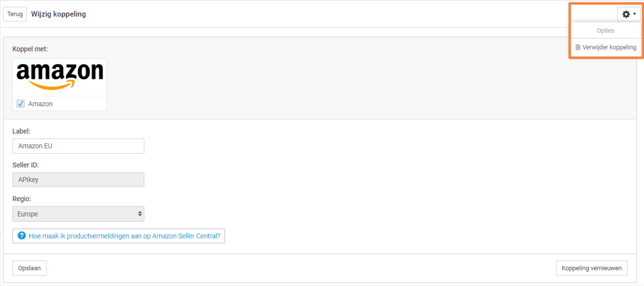This screenshot has height=286, width=644.
Task: Click the Opties header in the dropdown menu
Action: (x=605, y=30)
